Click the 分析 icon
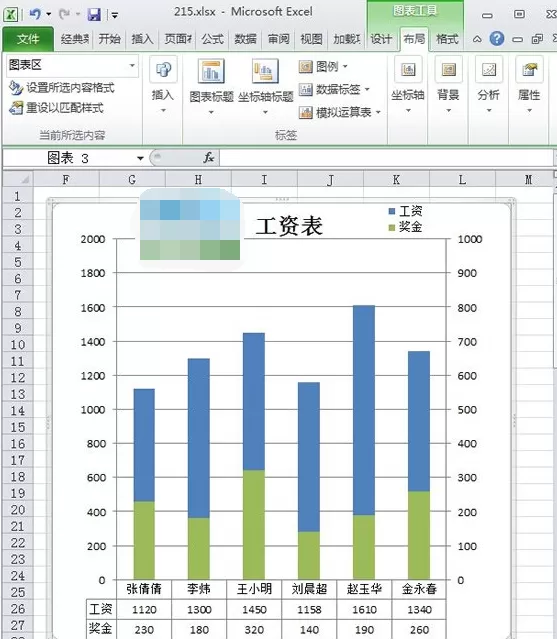Image resolution: width=557 pixels, height=639 pixels. (x=489, y=70)
